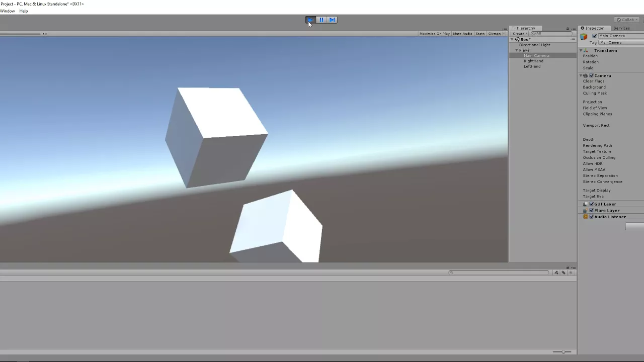Switch to the Services tab
The width and height of the screenshot is (644, 362).
pyautogui.click(x=621, y=28)
